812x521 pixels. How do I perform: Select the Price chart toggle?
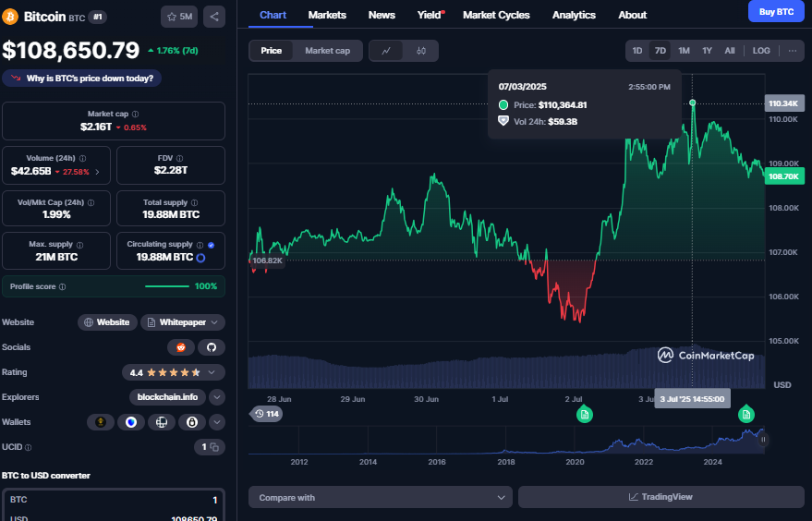[271, 51]
